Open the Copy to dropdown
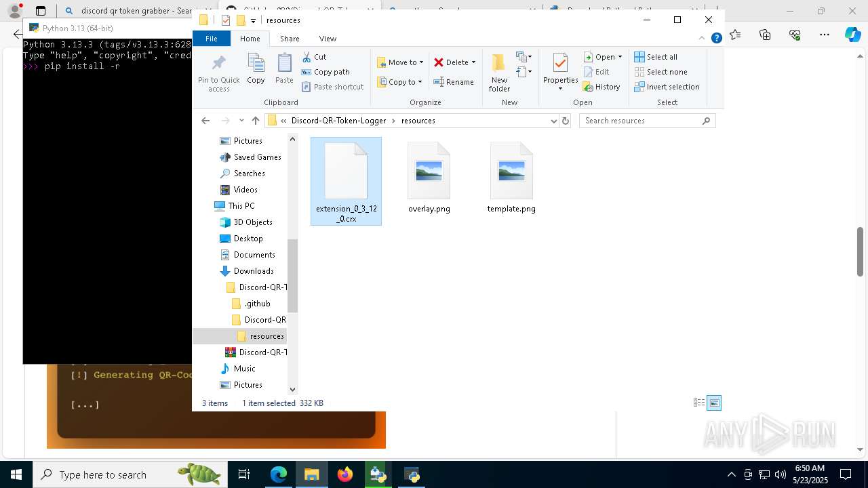 400,82
